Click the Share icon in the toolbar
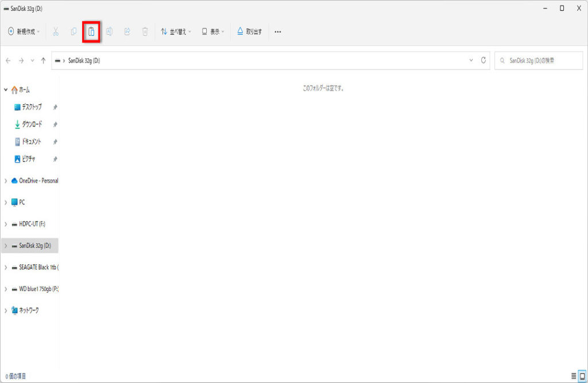588x383 pixels. (127, 32)
